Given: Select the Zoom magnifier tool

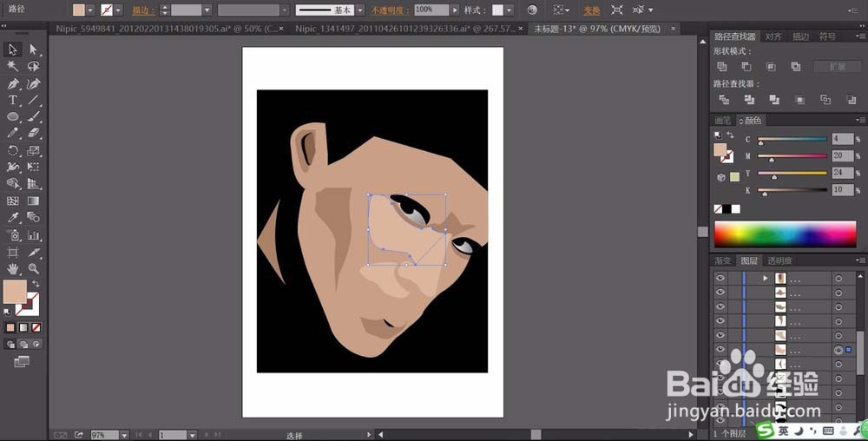Looking at the screenshot, I should pyautogui.click(x=33, y=269).
